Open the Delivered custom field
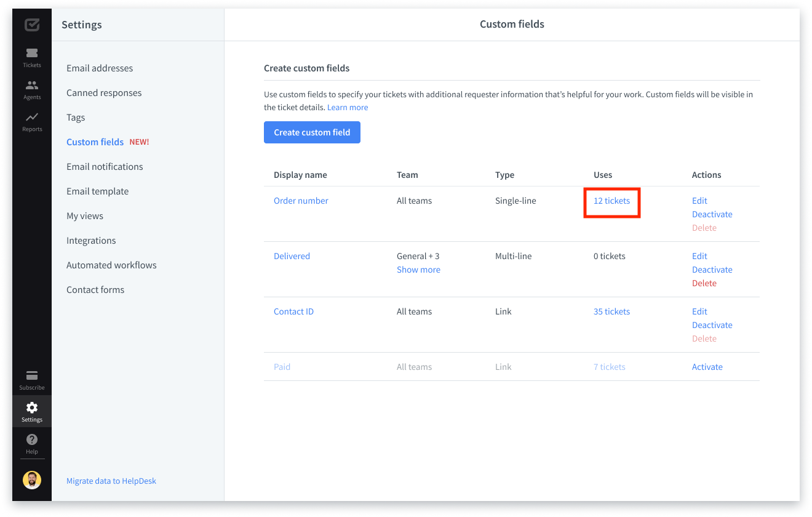This screenshot has height=517, width=812. pos(292,256)
